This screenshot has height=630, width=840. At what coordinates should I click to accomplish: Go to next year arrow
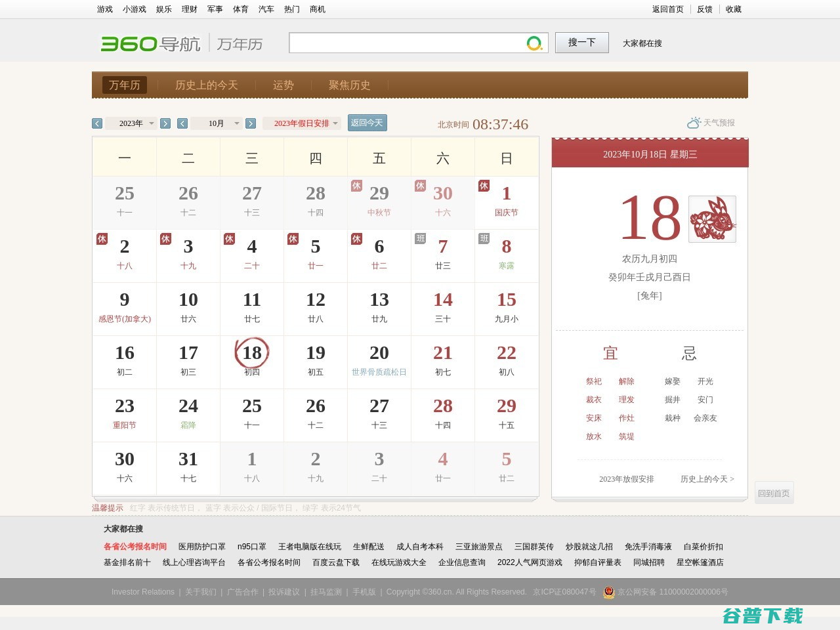click(x=165, y=123)
